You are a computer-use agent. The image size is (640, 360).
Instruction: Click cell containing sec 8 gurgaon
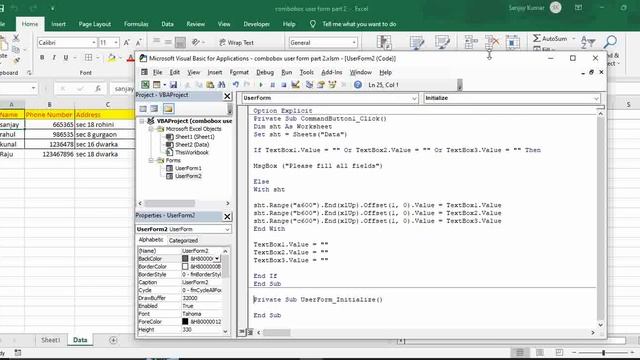[x=104, y=134]
